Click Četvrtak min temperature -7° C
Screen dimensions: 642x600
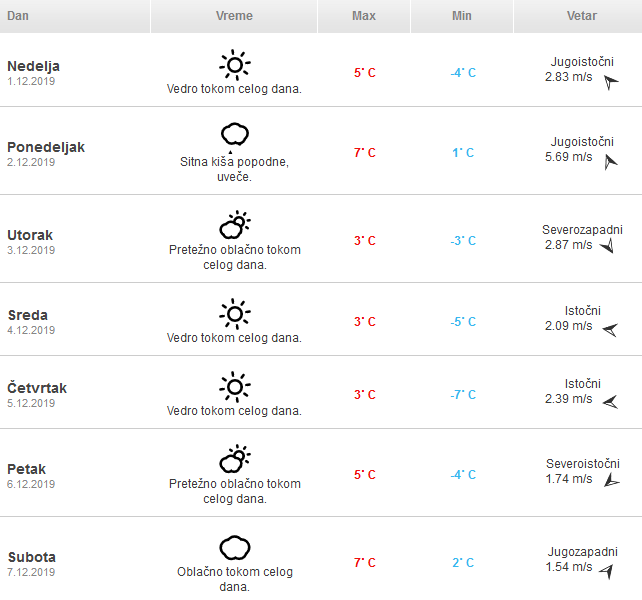tap(462, 395)
